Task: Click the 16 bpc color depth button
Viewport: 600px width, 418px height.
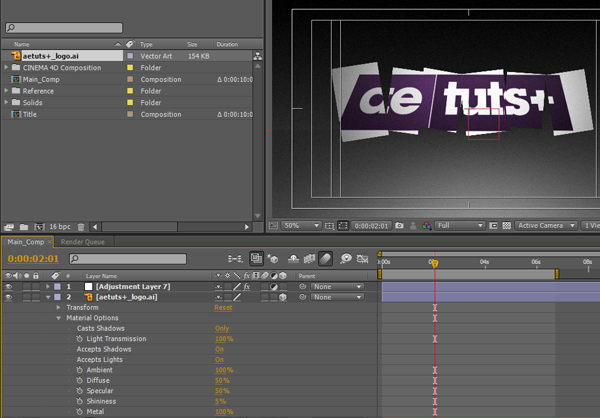Action: click(x=60, y=227)
